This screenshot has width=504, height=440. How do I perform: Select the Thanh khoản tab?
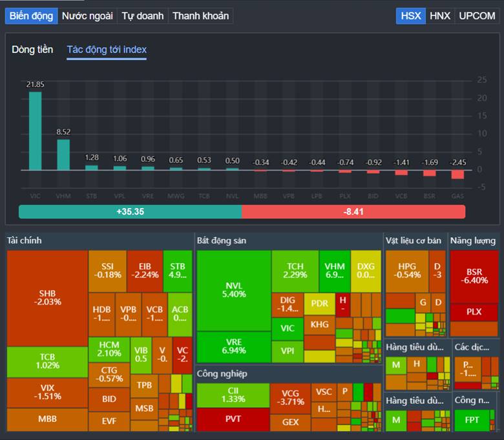coord(200,16)
